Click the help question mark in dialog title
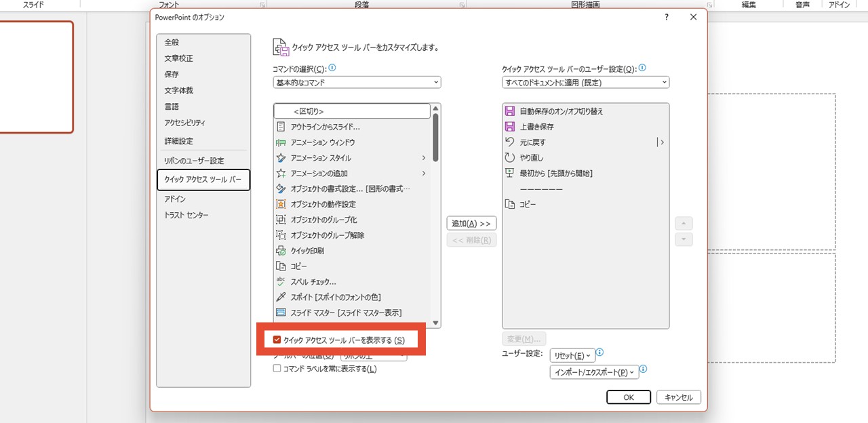The image size is (868, 423). tap(667, 18)
